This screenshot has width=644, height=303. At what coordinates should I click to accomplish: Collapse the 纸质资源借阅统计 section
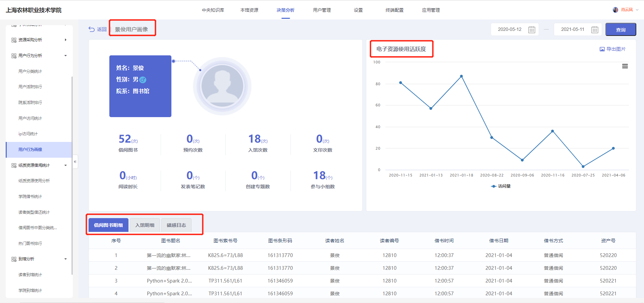point(65,165)
